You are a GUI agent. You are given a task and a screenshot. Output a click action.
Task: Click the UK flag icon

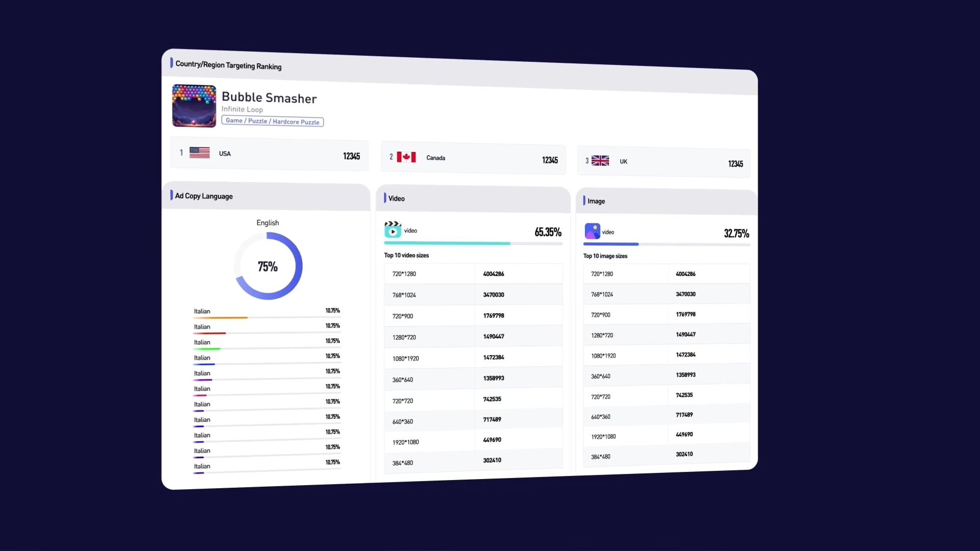(x=600, y=161)
